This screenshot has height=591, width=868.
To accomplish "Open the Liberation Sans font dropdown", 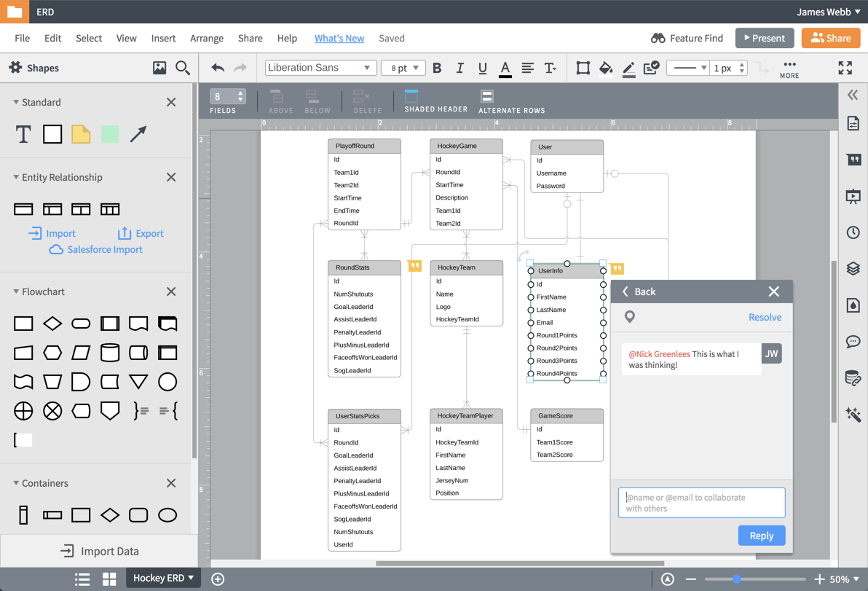I will click(320, 68).
